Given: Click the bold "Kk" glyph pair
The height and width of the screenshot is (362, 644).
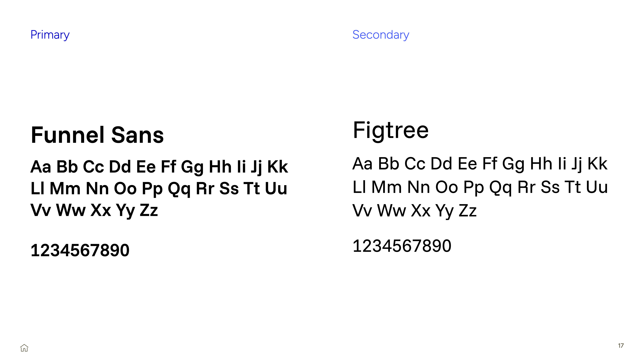Looking at the screenshot, I should point(278,167).
